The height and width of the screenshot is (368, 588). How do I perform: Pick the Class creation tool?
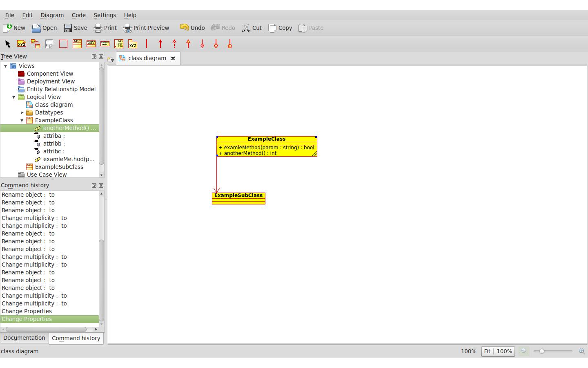click(77, 44)
